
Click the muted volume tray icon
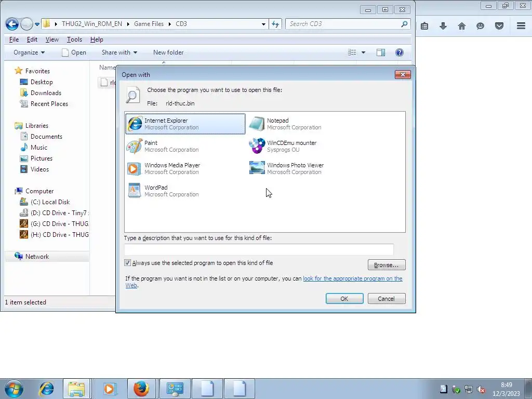(481, 389)
